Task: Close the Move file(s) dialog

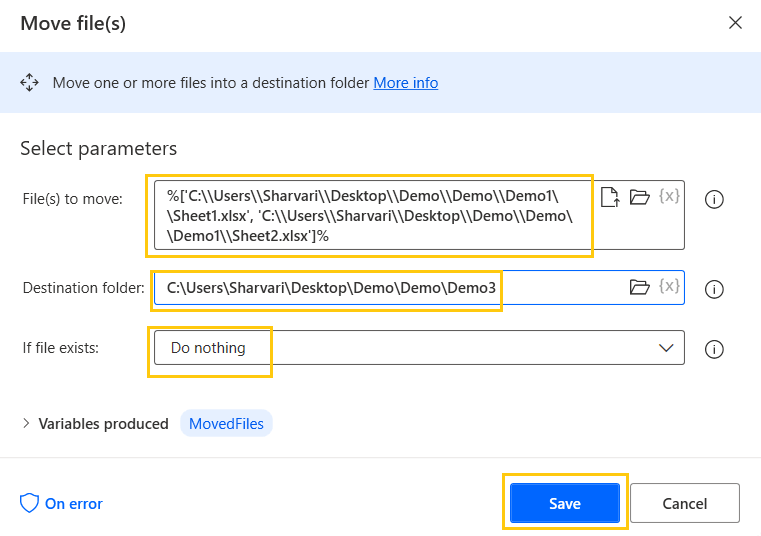Action: pos(735,22)
